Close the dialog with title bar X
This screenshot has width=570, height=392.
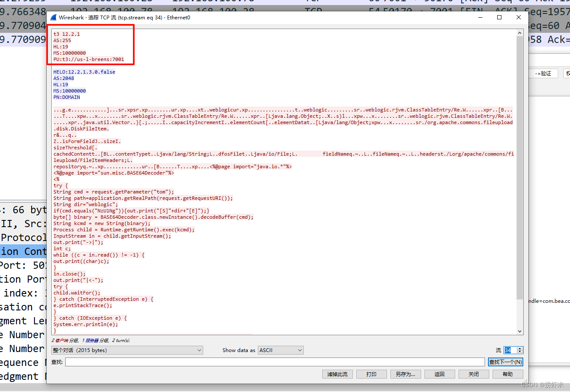point(519,17)
